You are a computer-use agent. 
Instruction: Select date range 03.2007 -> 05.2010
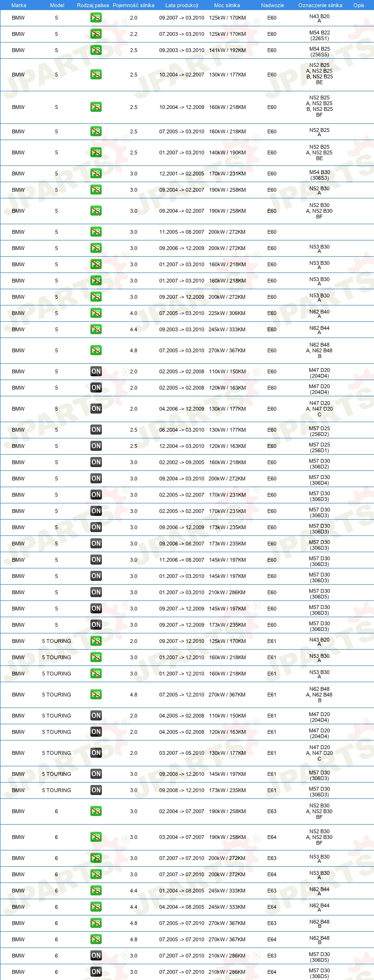[182, 753]
